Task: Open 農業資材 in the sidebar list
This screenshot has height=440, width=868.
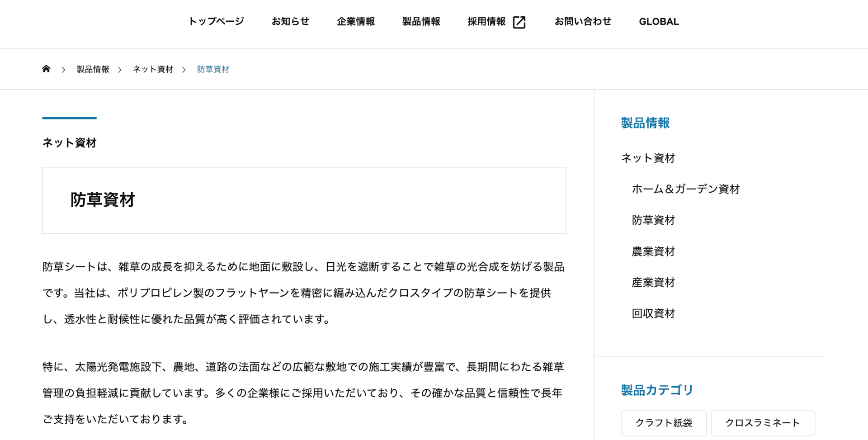Action: pyautogui.click(x=653, y=251)
